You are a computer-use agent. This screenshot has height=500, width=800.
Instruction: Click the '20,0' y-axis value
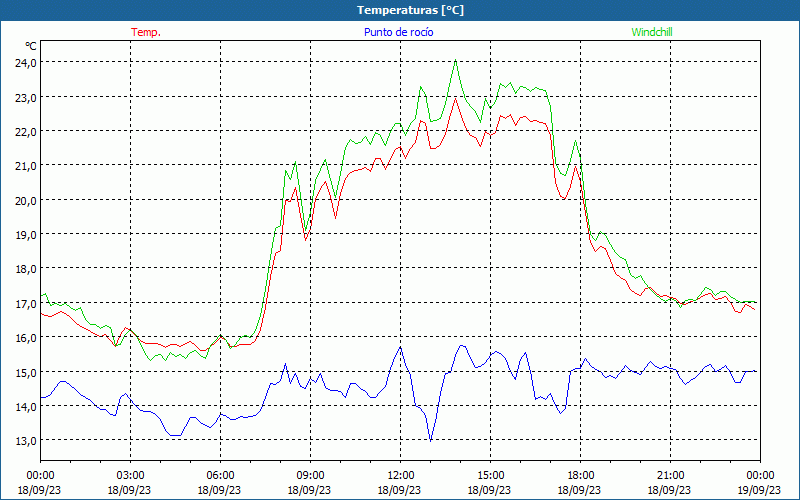click(25, 201)
